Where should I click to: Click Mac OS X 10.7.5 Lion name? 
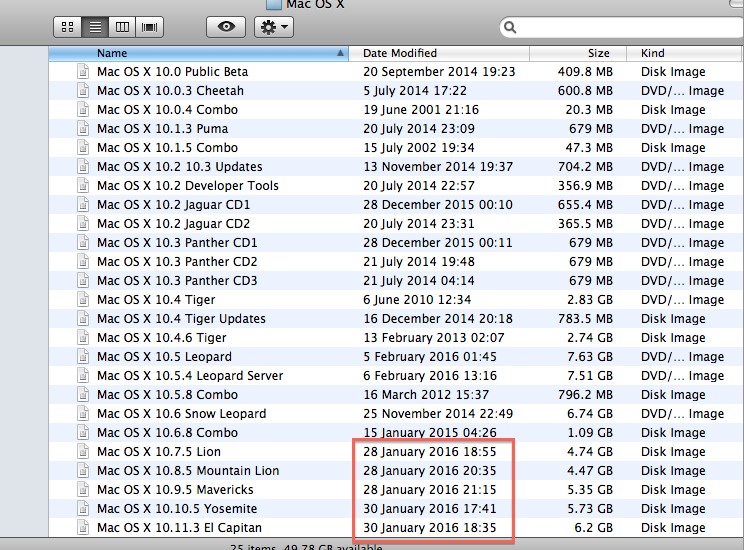pos(159,452)
